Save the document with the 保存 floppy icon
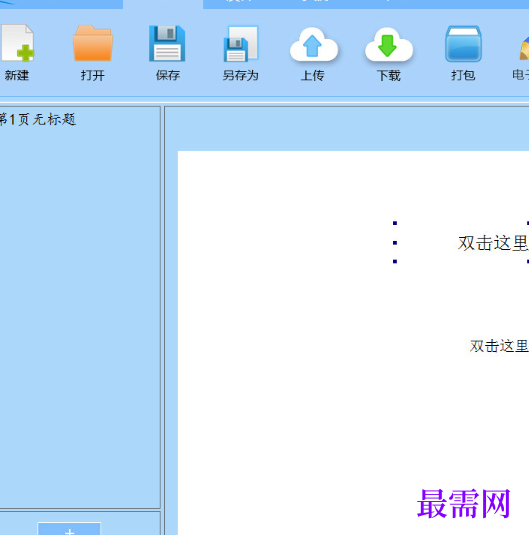This screenshot has height=535, width=529. tap(167, 43)
